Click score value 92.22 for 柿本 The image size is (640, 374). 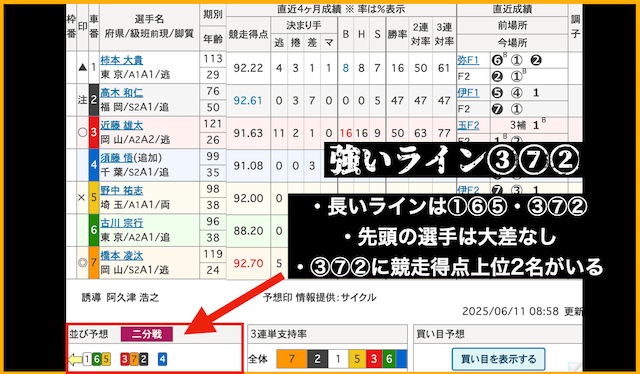(x=248, y=68)
